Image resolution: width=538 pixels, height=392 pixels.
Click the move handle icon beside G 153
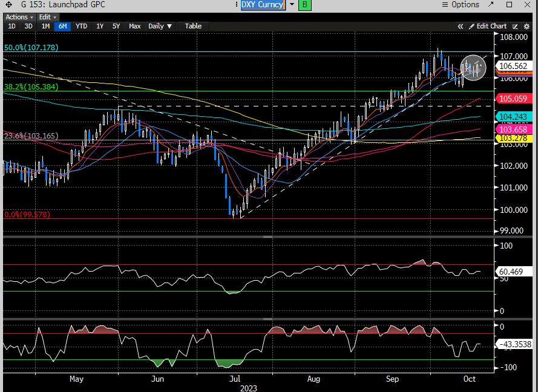tap(8, 5)
